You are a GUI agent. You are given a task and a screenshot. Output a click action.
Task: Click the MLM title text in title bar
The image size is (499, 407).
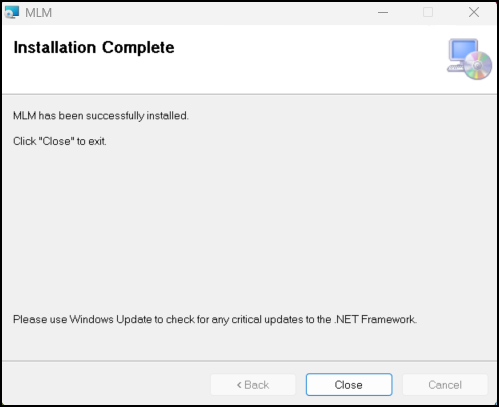[39, 13]
